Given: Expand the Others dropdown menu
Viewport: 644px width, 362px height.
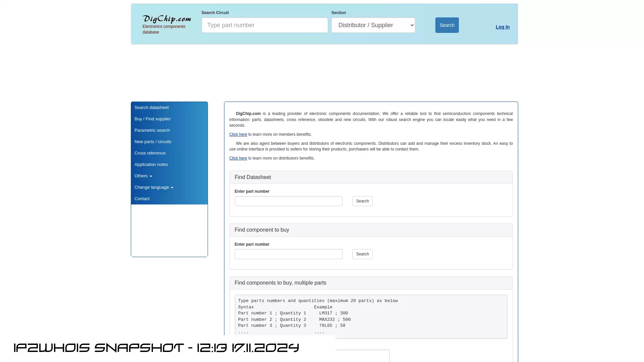Looking at the screenshot, I should (x=169, y=176).
